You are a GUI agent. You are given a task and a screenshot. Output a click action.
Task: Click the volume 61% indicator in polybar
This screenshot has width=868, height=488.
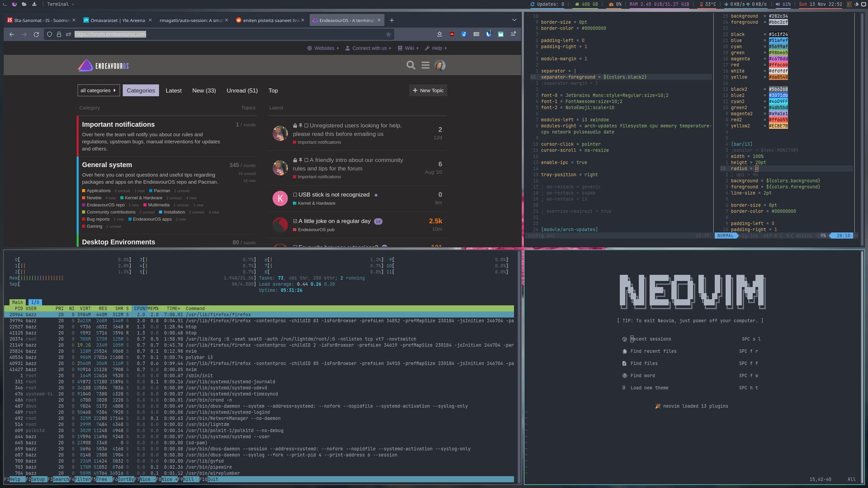[x=783, y=4]
